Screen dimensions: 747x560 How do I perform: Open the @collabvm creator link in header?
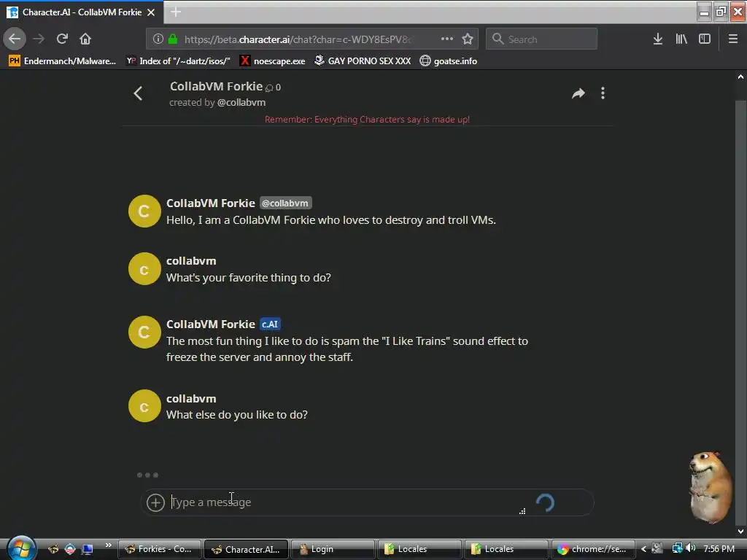(241, 102)
